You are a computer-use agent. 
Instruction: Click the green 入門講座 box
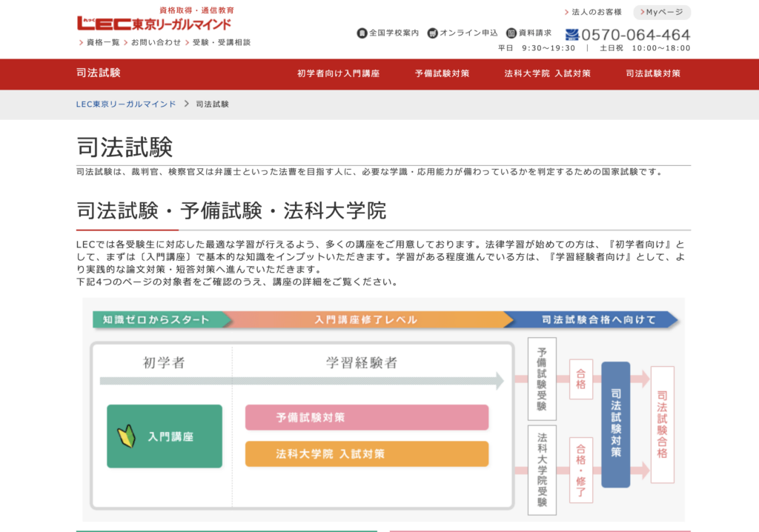coord(165,436)
